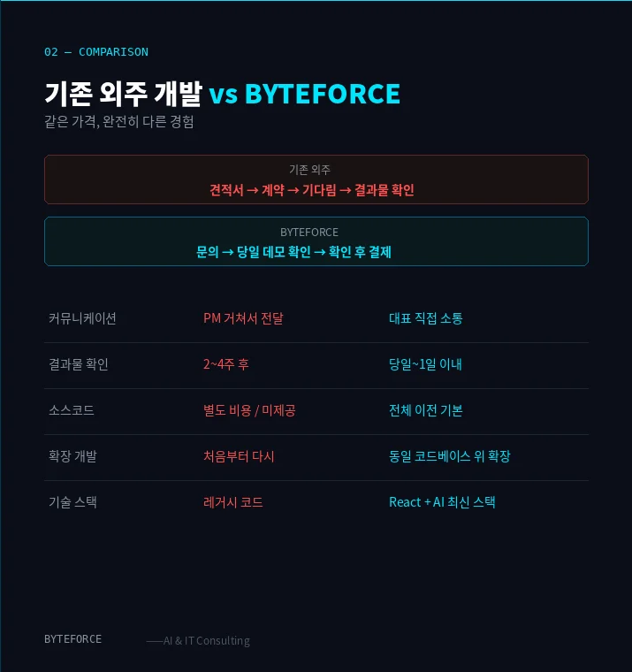This screenshot has height=672, width=632.
Task: Select the "PM 거쳐서 전달" cell
Action: (243, 318)
